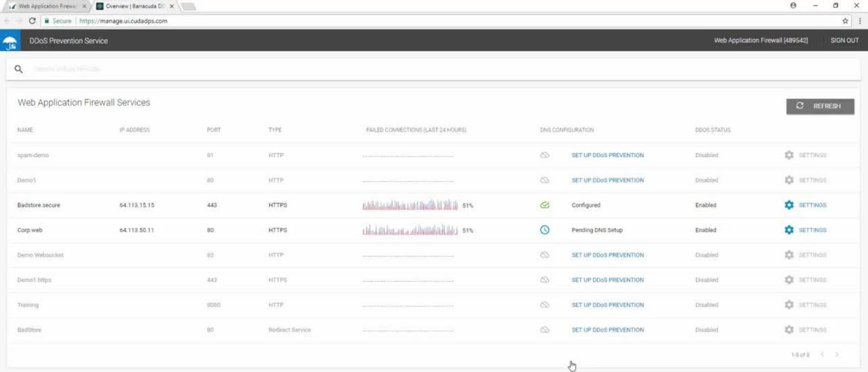Click the failed connections chart for Badstore.secure
The height and width of the screenshot is (372, 868).
(x=410, y=205)
